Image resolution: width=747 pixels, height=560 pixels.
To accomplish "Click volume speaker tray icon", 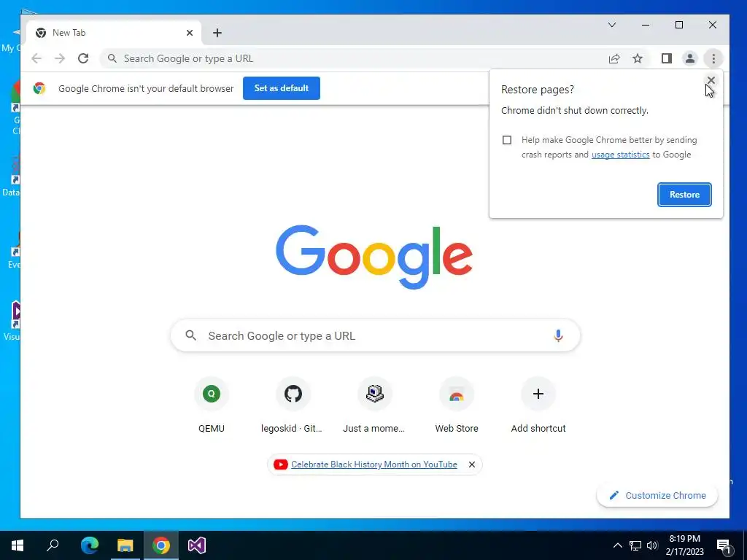I will pos(652,545).
